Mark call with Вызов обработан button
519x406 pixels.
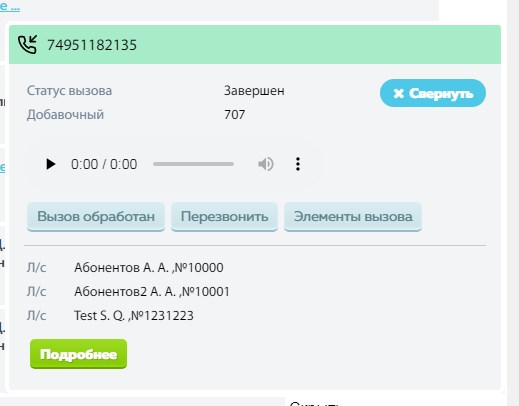point(96,217)
